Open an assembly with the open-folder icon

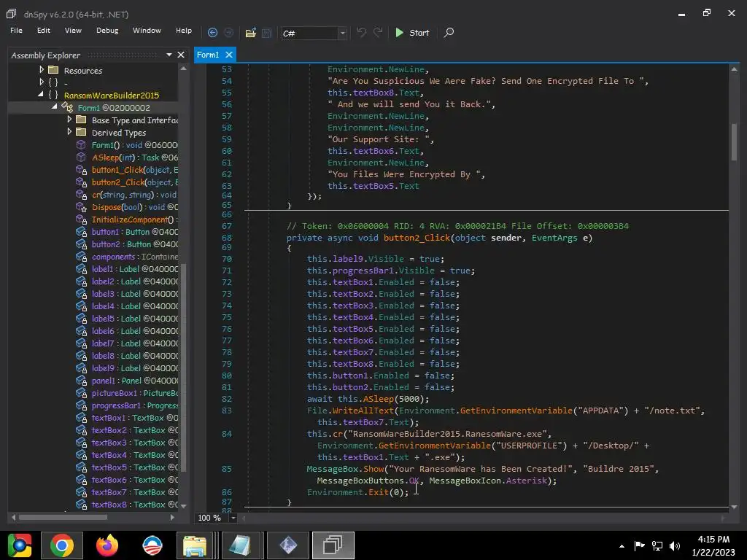pos(251,33)
